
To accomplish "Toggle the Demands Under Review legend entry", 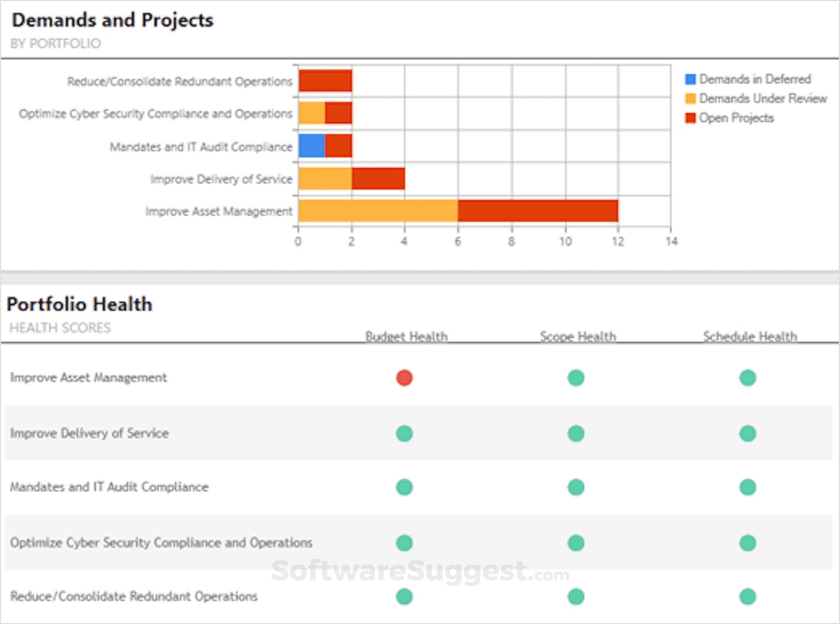I will tap(763, 98).
